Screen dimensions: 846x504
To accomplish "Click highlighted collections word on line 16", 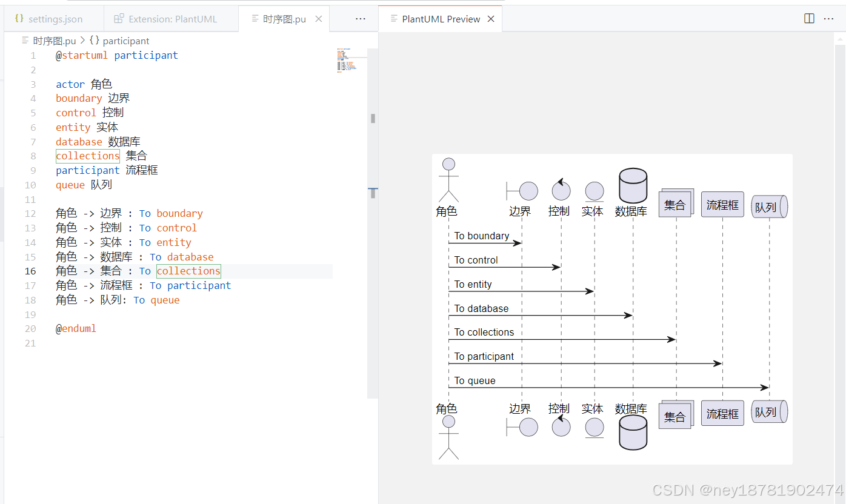I will pos(188,271).
